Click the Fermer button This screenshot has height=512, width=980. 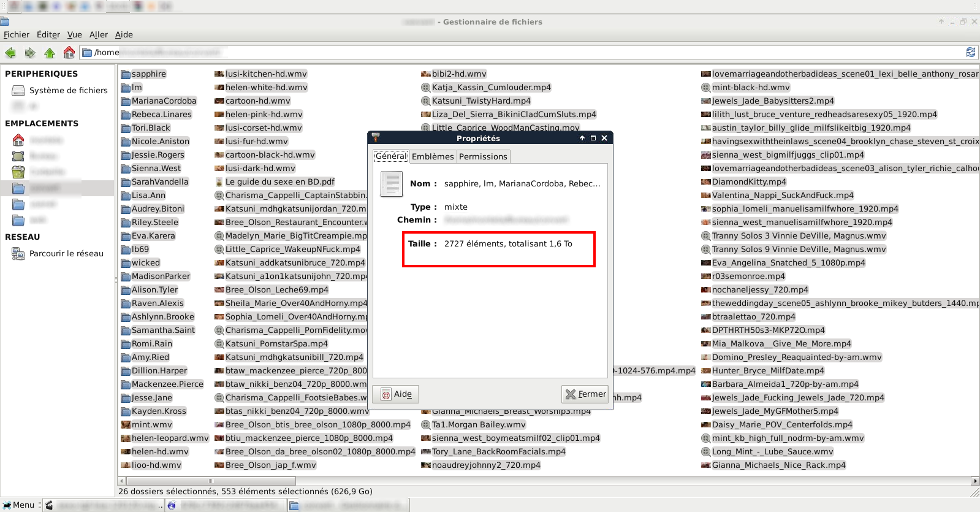click(585, 394)
